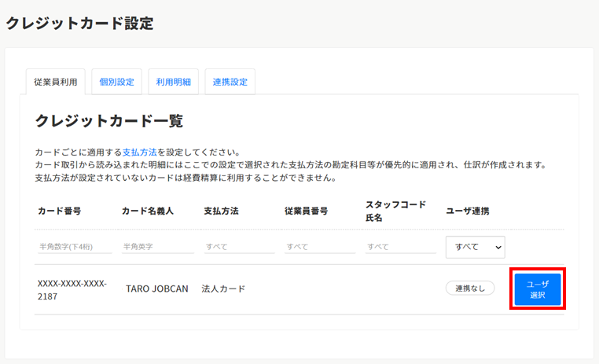Image resolution: width=599 pixels, height=364 pixels.
Task: Click the カード番号 column header
Action: [x=59, y=211]
